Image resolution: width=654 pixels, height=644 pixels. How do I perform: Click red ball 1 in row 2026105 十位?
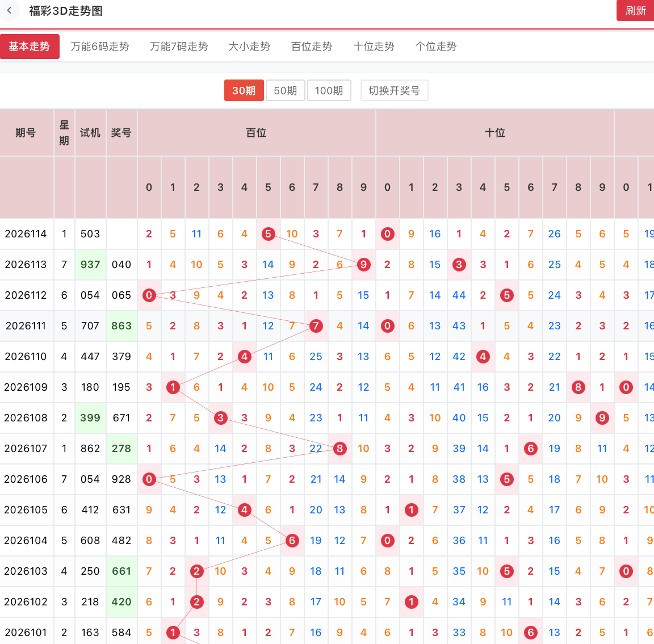pyautogui.click(x=411, y=510)
